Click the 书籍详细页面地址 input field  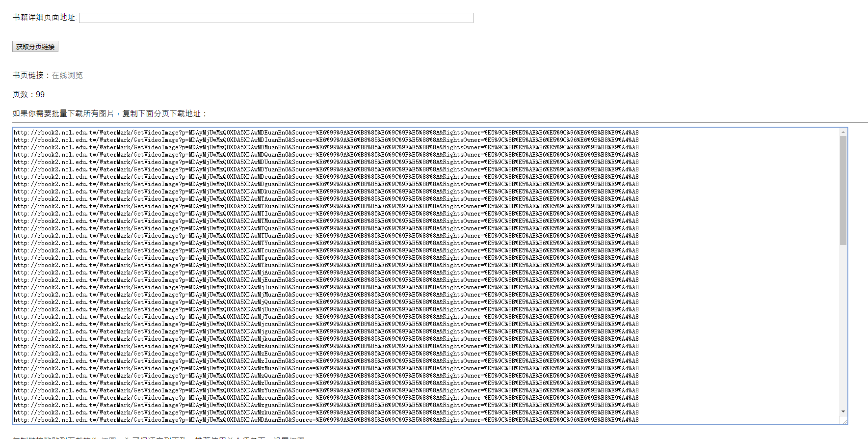click(276, 18)
